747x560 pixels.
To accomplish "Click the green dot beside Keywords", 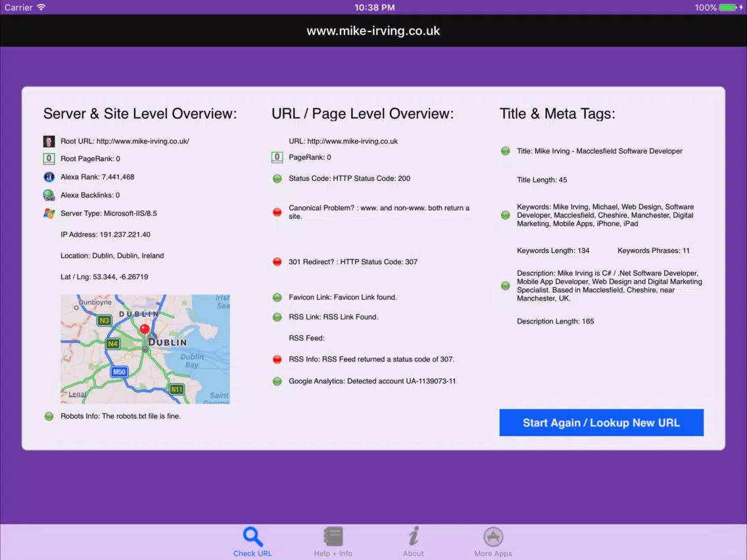I will 506,215.
